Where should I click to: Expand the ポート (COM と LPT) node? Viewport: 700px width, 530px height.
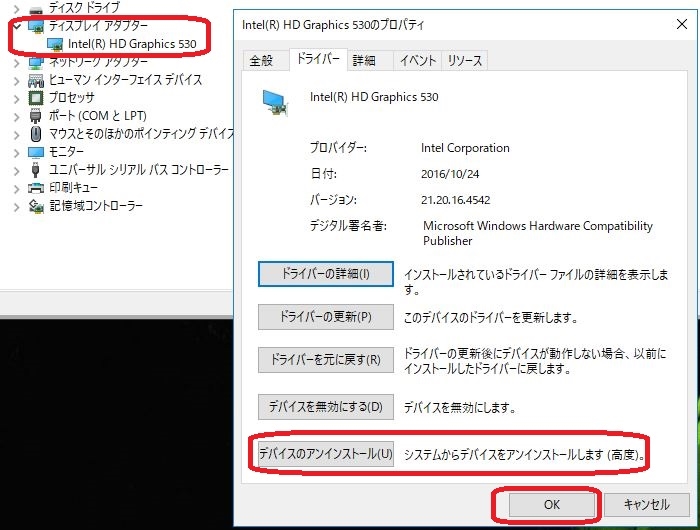(17, 117)
